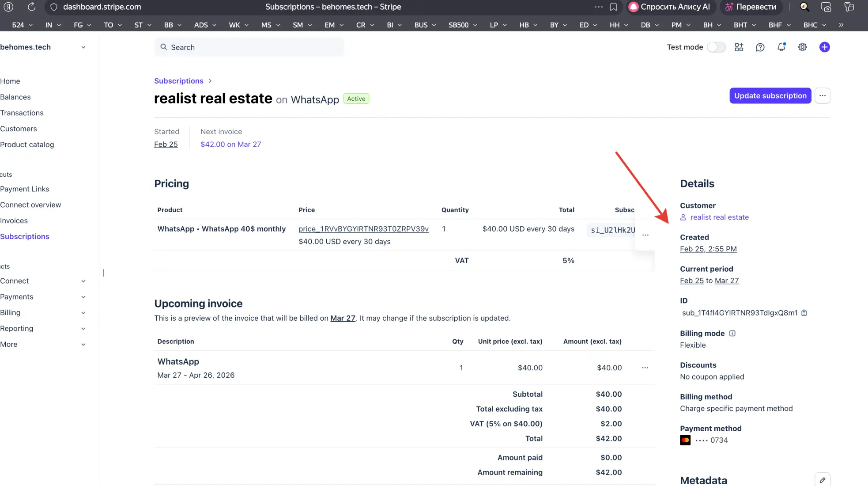This screenshot has height=486, width=868.
Task: Open more actions next to Update subscription
Action: coord(822,96)
